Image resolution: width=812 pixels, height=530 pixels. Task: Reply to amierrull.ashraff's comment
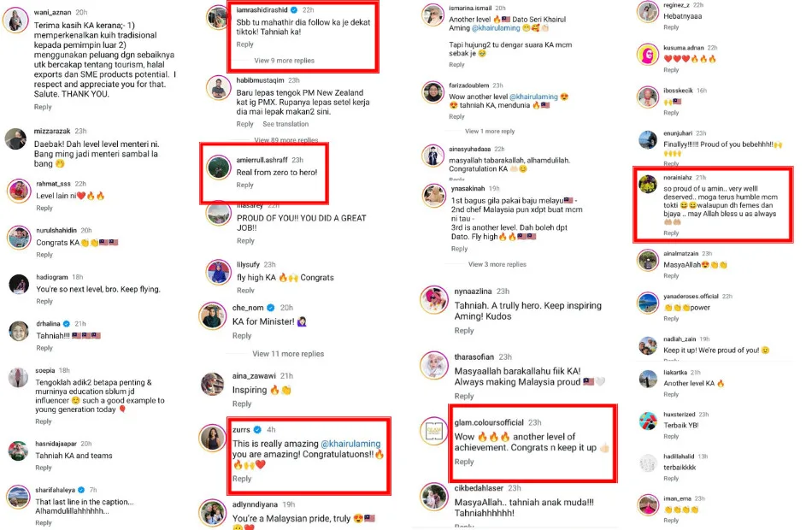[x=245, y=185]
